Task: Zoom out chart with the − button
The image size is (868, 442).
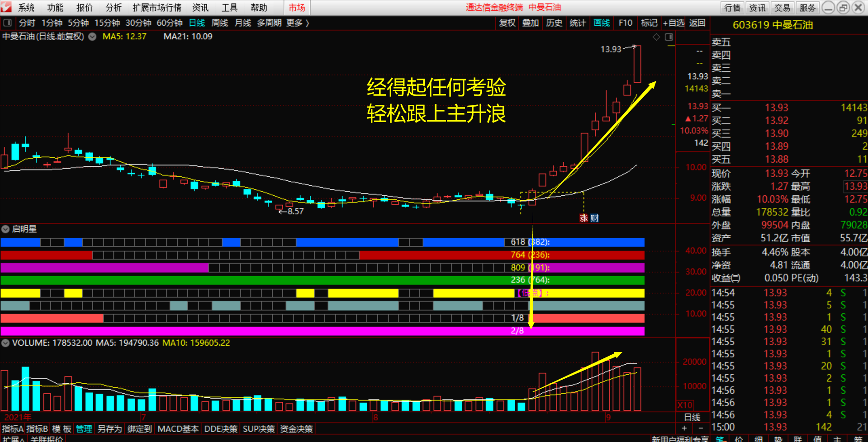Action: (701, 428)
